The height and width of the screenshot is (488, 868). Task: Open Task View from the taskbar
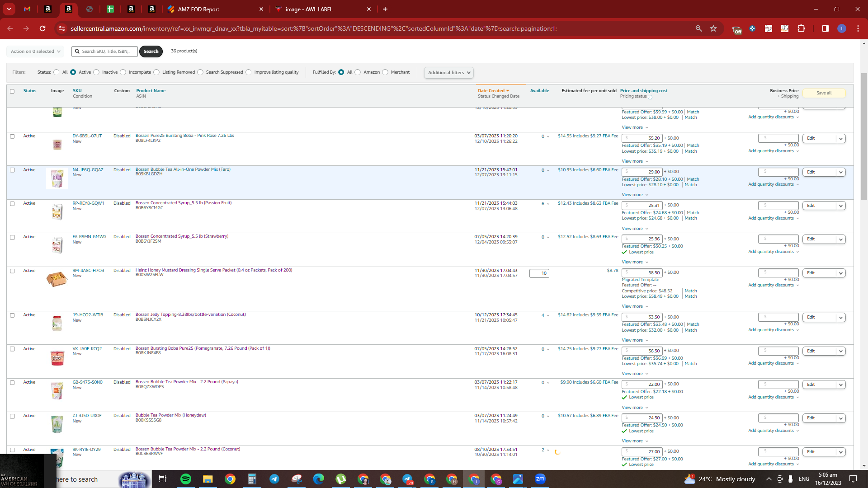point(163,479)
